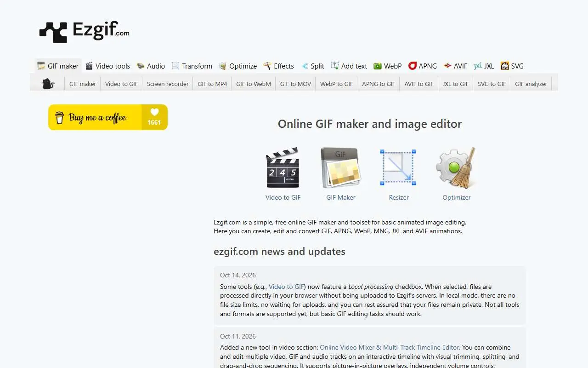Open the Transform menu
The width and height of the screenshot is (588, 368).
192,66
